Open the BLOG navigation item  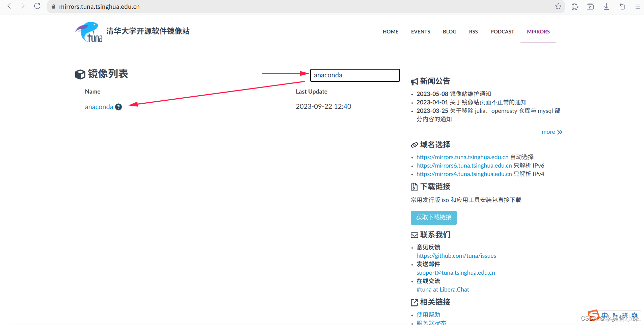(x=450, y=31)
